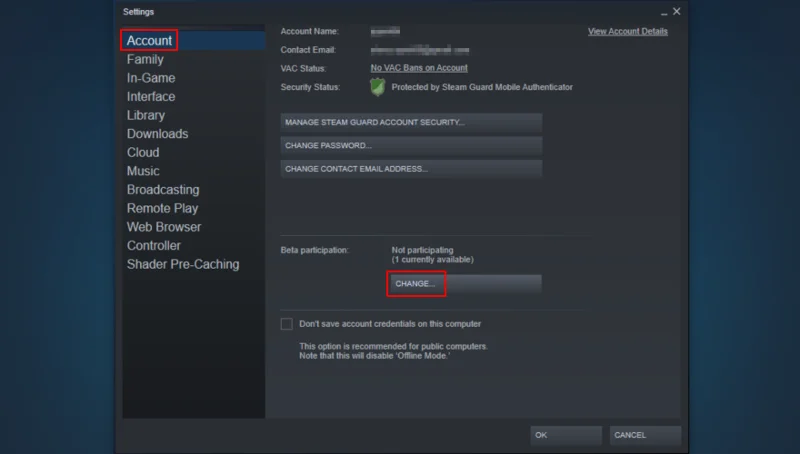Screen dimensions: 800x454
Task: Select Web Browser settings
Action: point(164,227)
